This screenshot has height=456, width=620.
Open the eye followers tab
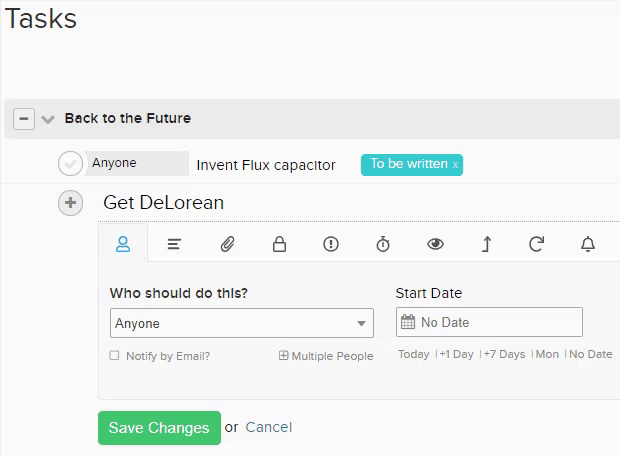(x=435, y=244)
